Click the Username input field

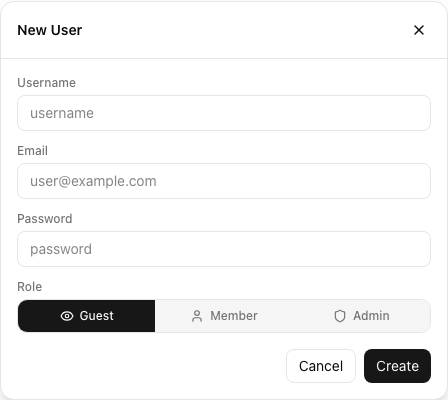224,113
